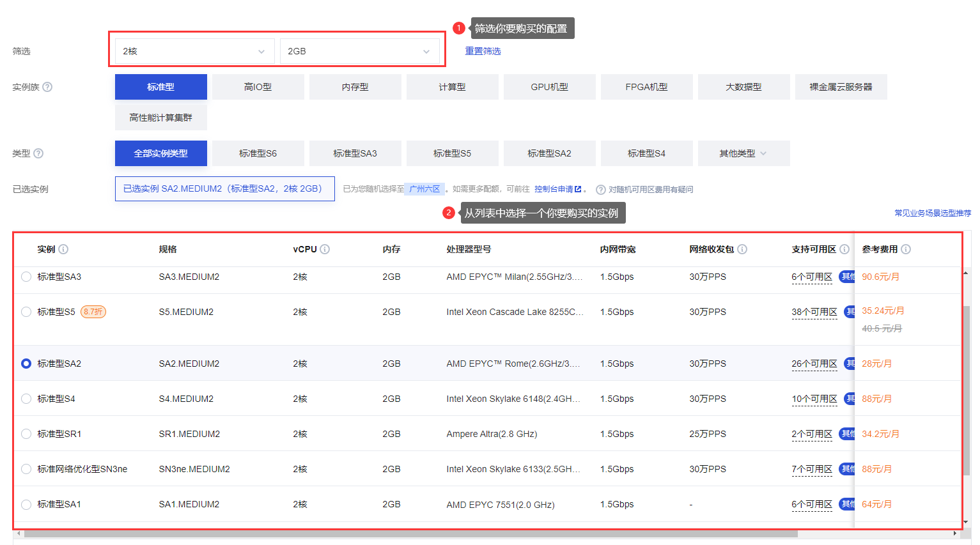The height and width of the screenshot is (545, 980).
Task: Click 7个可用区 in SN3ne row
Action: [x=812, y=469]
